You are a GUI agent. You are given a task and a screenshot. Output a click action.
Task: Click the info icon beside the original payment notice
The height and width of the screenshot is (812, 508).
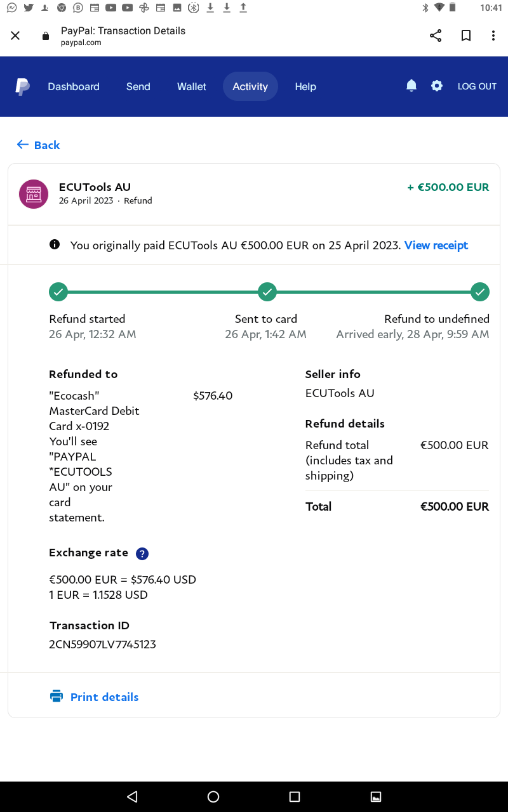pyautogui.click(x=55, y=244)
